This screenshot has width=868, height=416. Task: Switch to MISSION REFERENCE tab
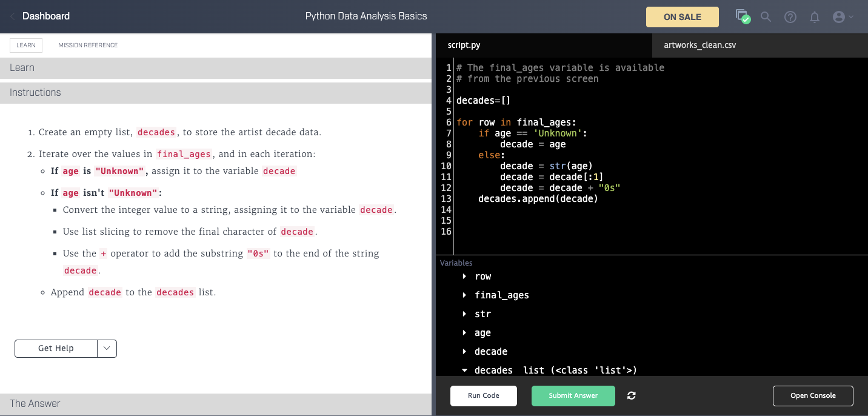point(88,45)
